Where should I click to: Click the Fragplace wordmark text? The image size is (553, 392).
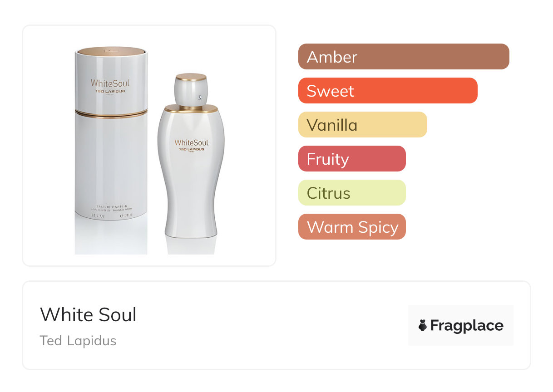pyautogui.click(x=467, y=326)
